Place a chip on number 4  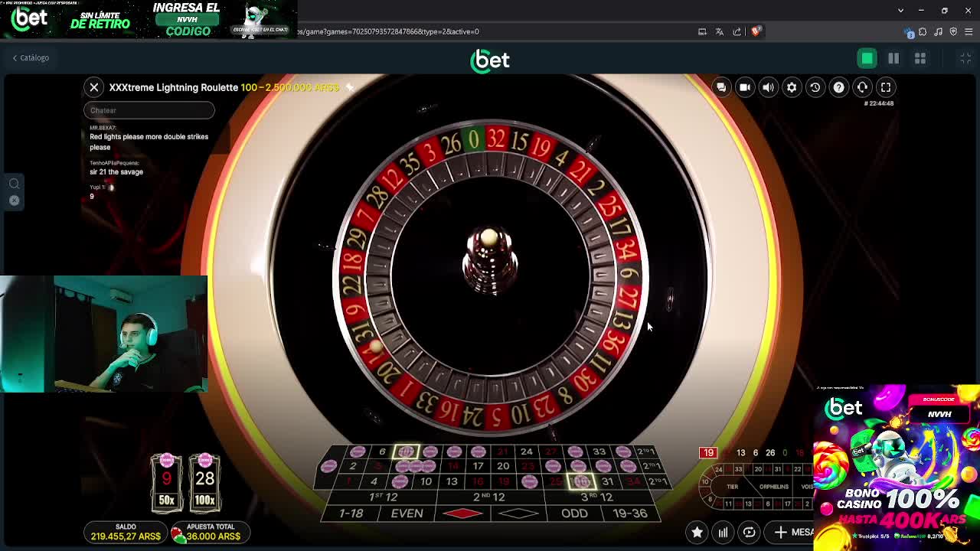click(x=374, y=481)
